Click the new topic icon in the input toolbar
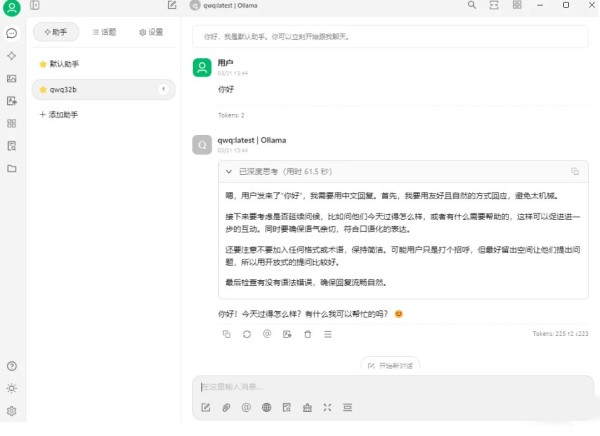 [x=206, y=407]
